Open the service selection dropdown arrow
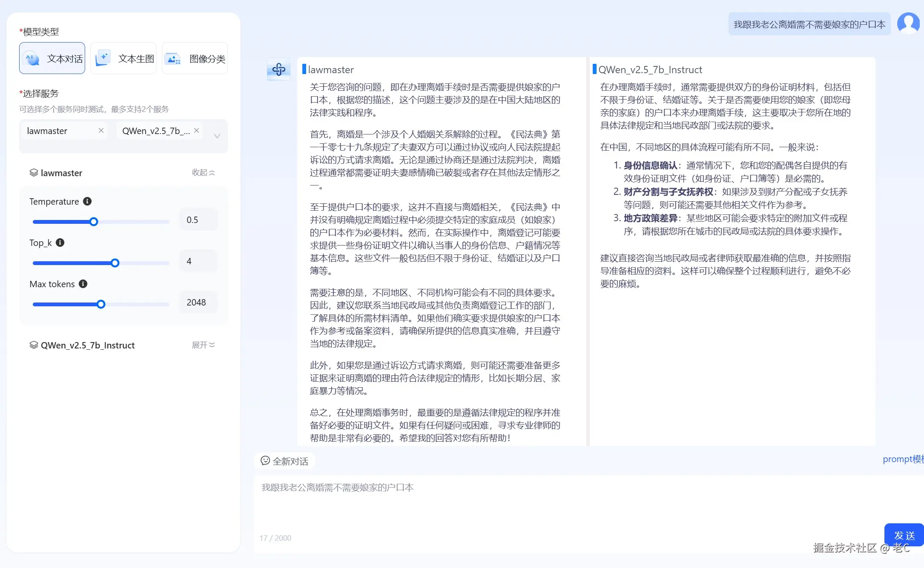Viewport: 924px width, 568px height. point(217,136)
